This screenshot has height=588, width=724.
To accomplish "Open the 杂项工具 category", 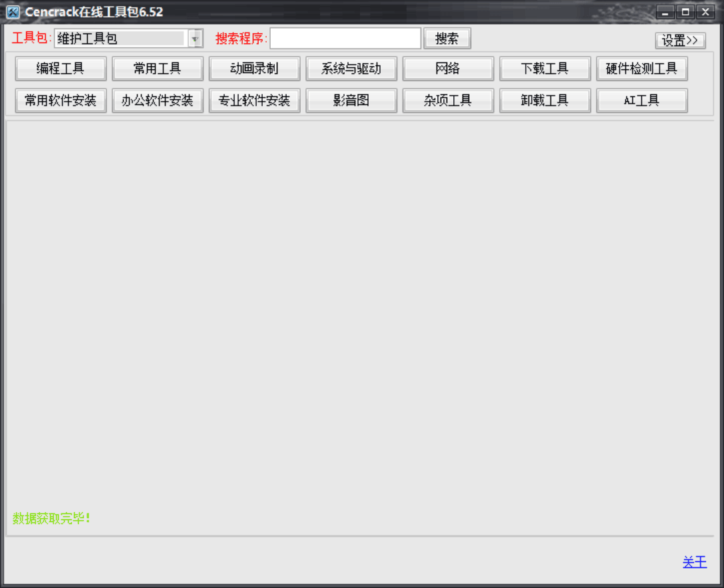I will (448, 100).
